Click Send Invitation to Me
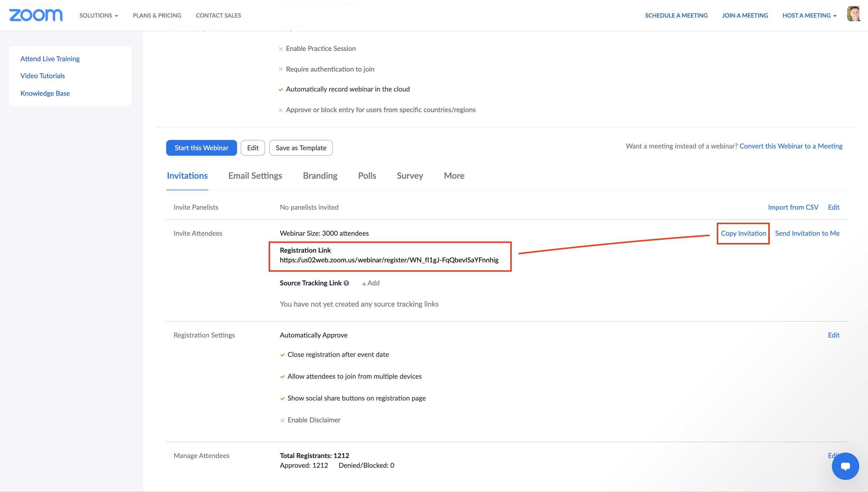868x492 pixels. coord(807,233)
